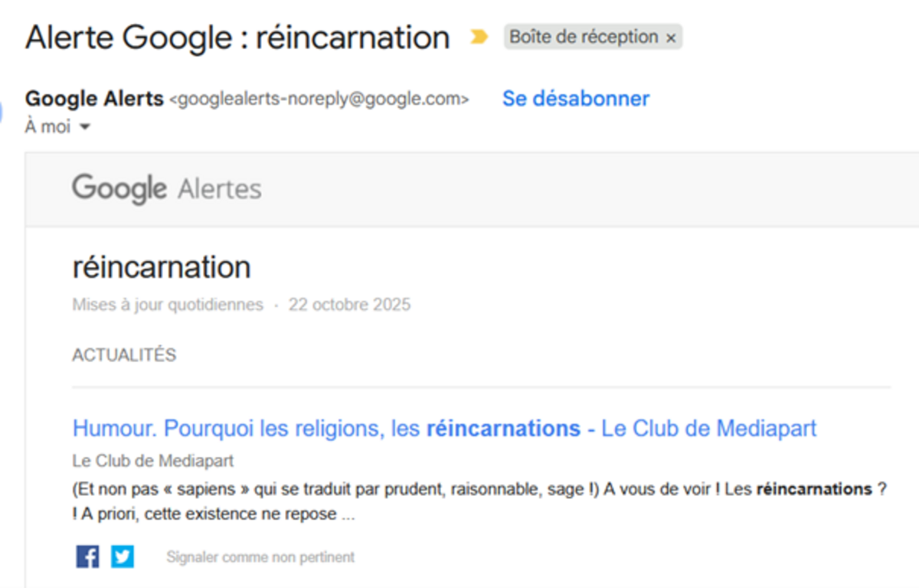919x588 pixels.
Task: Share the article on Twitter
Action: point(123,557)
